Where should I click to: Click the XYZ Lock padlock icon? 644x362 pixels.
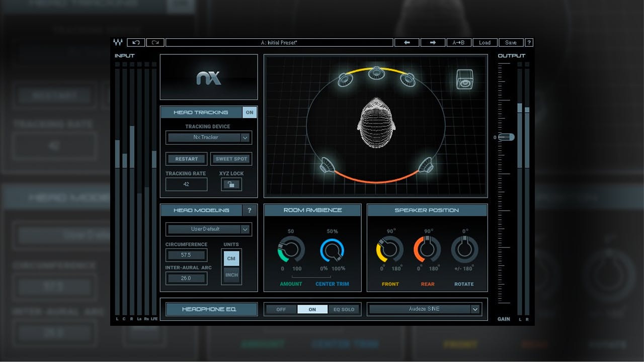pyautogui.click(x=231, y=185)
